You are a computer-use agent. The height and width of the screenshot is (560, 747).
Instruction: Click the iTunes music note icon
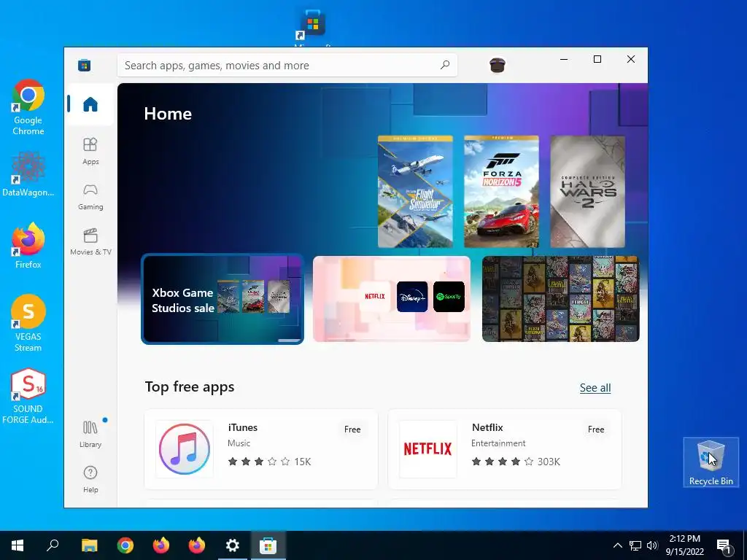[x=185, y=448]
